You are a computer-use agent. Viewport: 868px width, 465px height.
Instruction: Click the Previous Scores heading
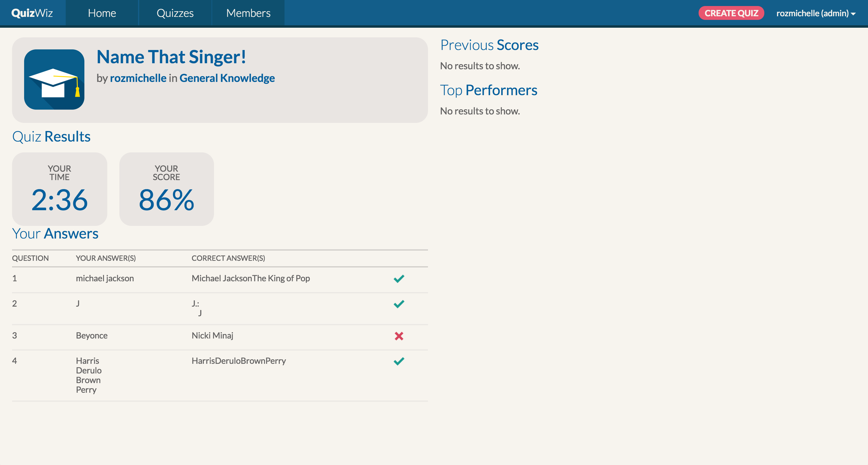coord(489,45)
